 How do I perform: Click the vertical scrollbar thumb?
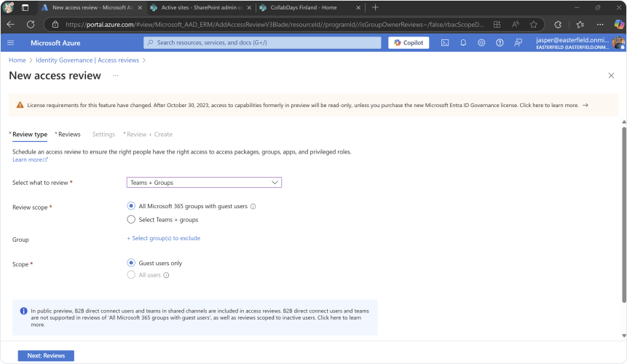(x=624, y=215)
